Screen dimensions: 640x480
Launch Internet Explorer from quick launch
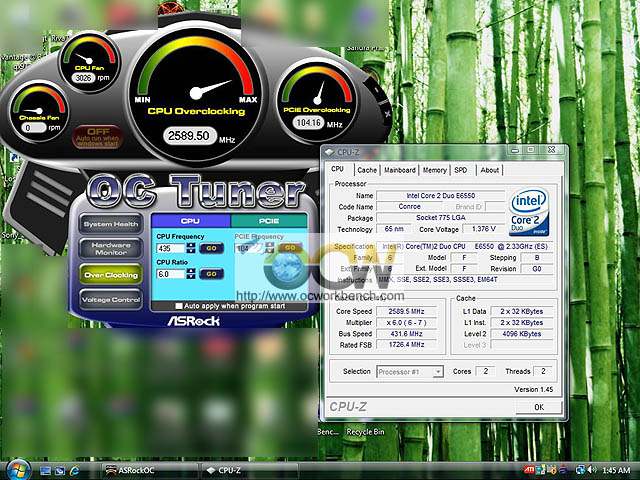(x=74, y=471)
